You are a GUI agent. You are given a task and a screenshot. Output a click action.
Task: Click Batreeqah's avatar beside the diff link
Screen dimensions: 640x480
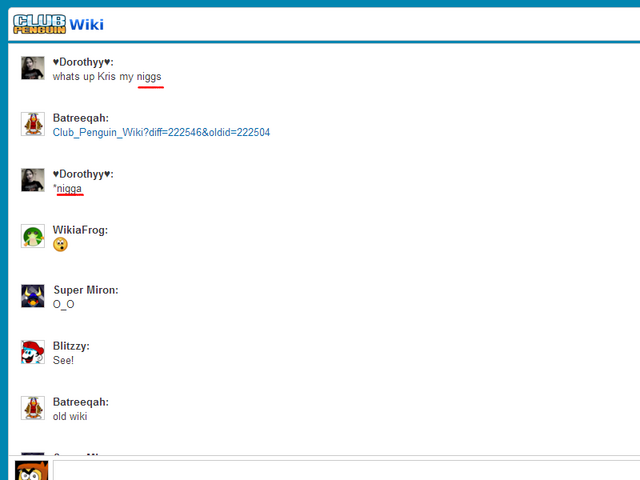pyautogui.click(x=33, y=124)
